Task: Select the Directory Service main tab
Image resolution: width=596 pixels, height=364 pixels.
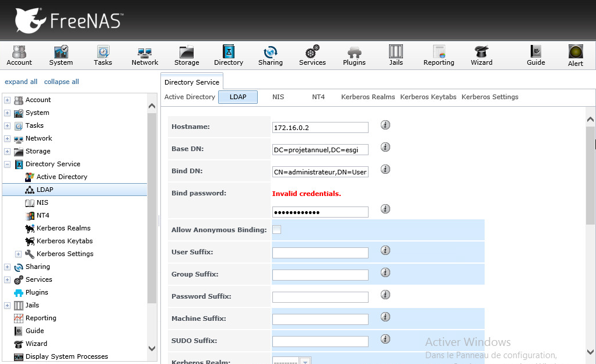Action: (192, 82)
